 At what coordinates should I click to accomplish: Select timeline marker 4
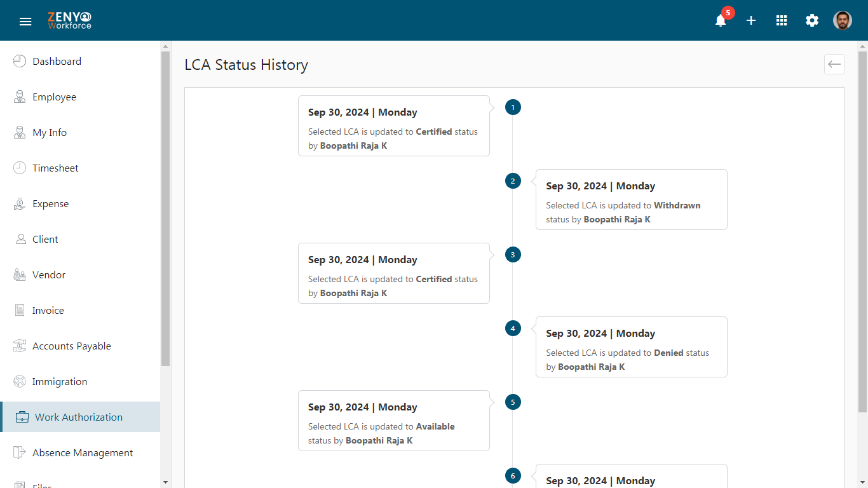tap(513, 329)
